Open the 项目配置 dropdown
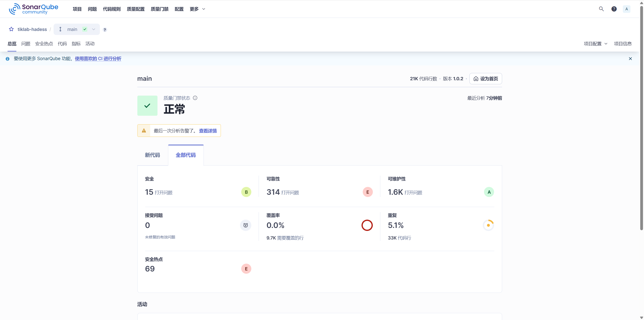 (595, 44)
